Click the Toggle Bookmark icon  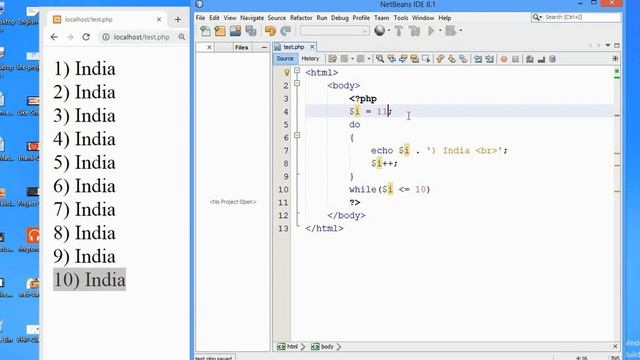click(x=463, y=59)
